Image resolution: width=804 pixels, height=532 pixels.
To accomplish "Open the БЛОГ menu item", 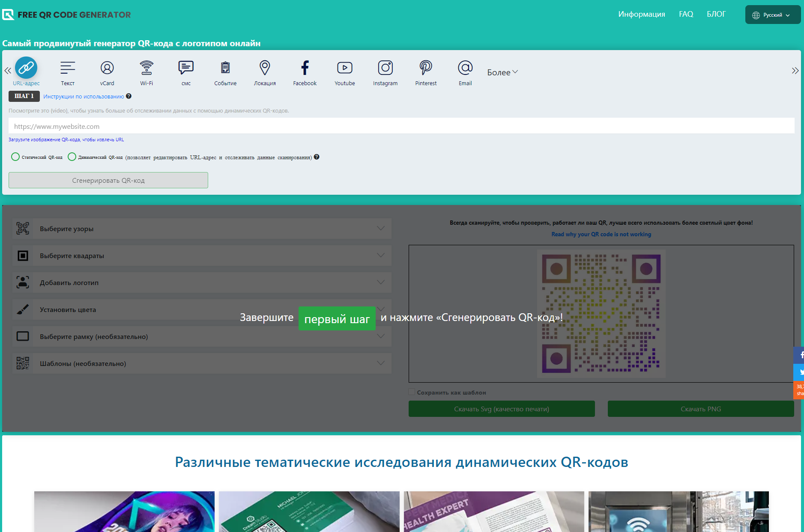I will point(716,14).
